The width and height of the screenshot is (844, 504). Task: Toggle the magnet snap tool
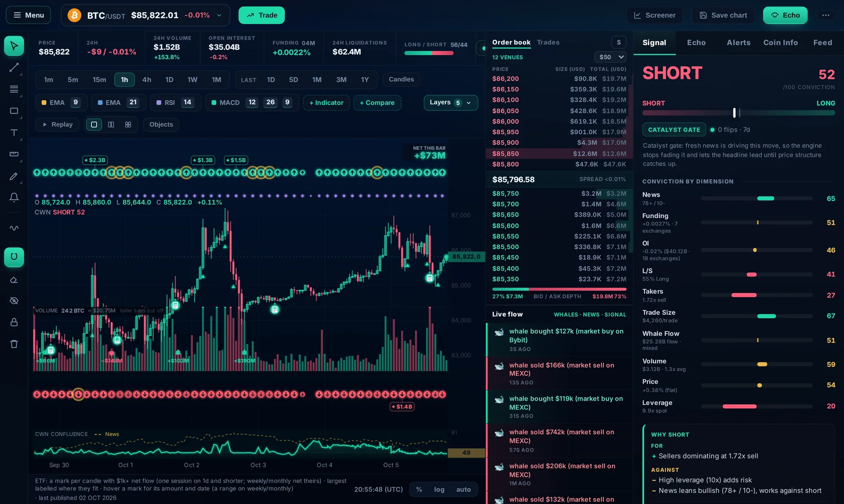click(14, 257)
